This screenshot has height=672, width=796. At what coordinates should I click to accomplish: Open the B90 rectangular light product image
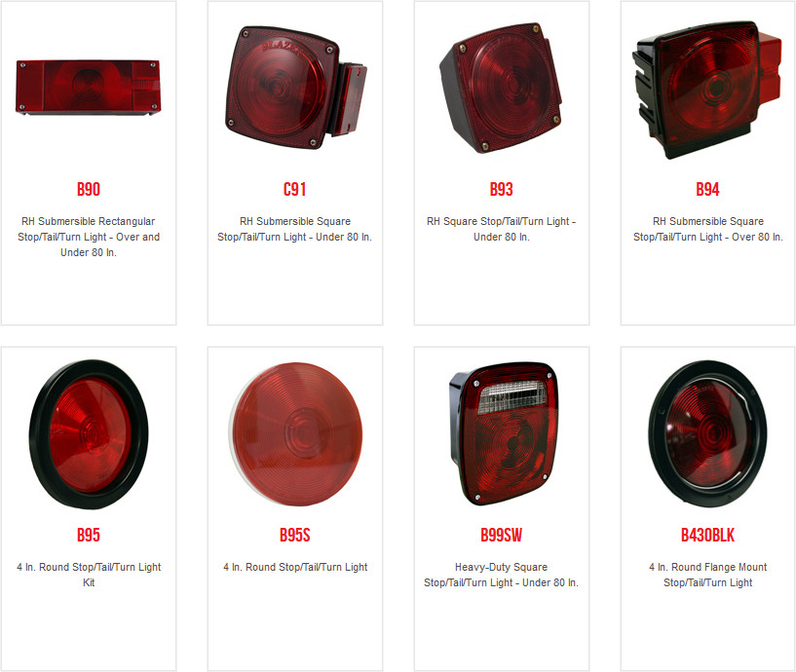(x=89, y=88)
